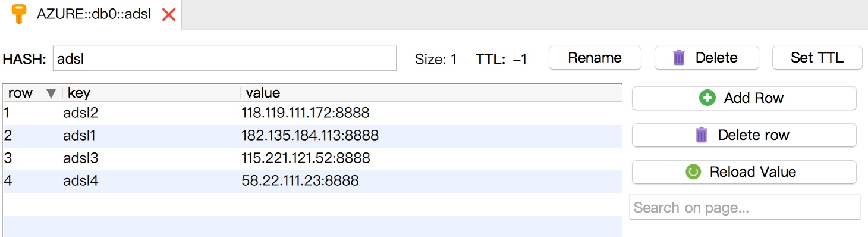Rename the adsl hash key

[595, 58]
